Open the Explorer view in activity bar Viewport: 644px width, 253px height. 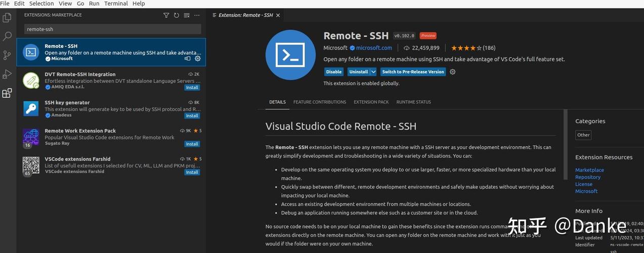click(7, 18)
